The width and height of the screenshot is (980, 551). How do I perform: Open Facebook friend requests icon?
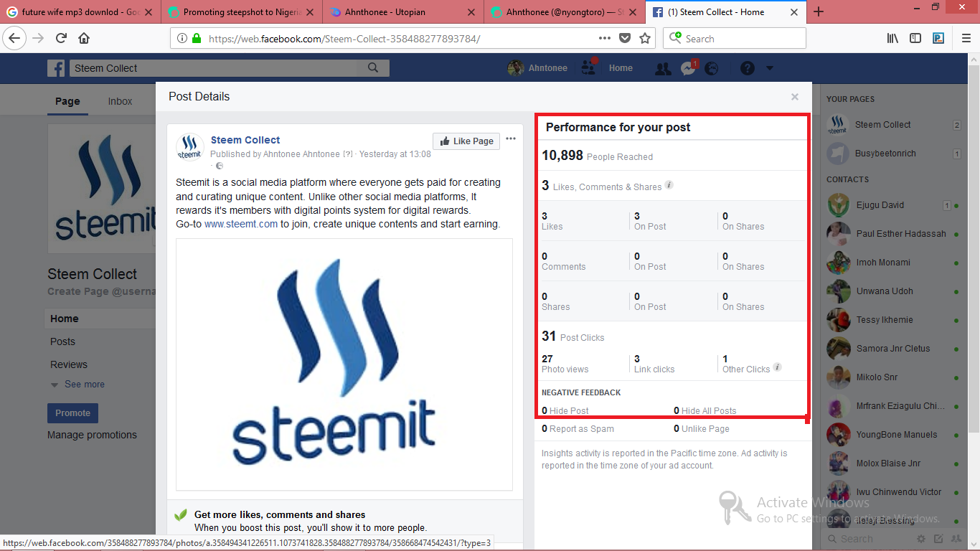(x=663, y=68)
